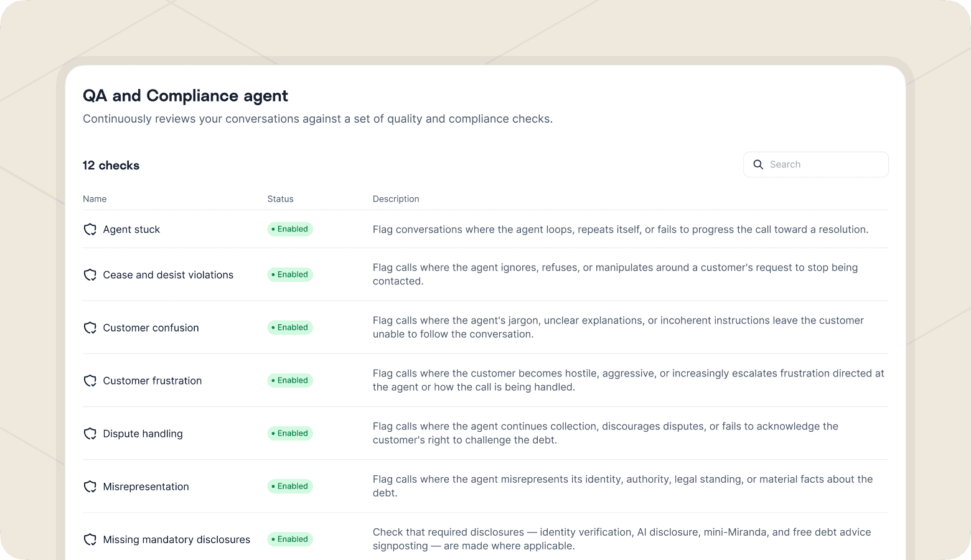
Task: Click the Enabled badge for Customer frustration
Action: [290, 380]
